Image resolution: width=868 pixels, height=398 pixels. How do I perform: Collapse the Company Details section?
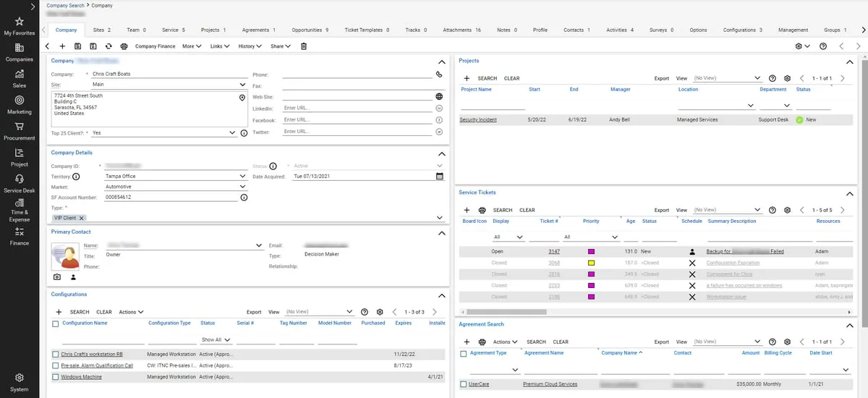[x=442, y=154]
